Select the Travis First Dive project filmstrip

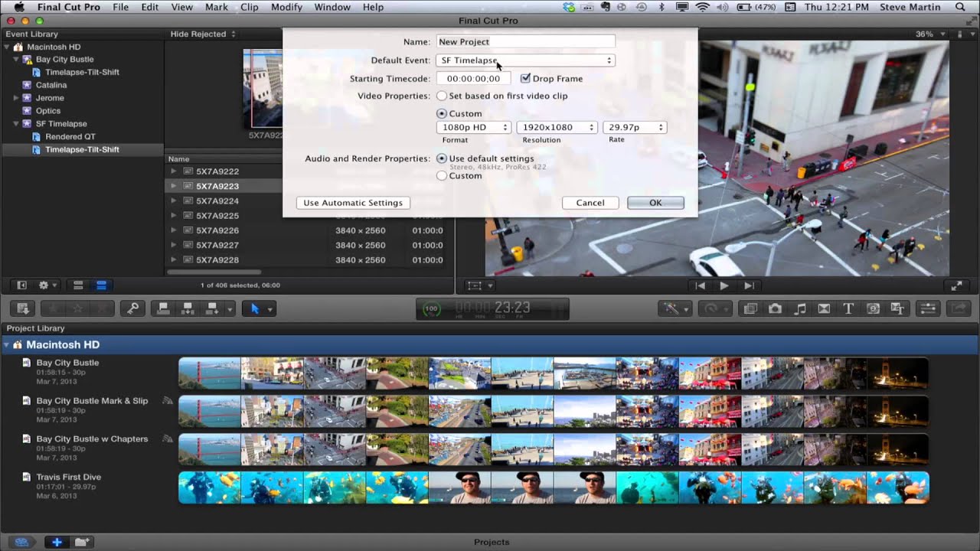point(554,487)
